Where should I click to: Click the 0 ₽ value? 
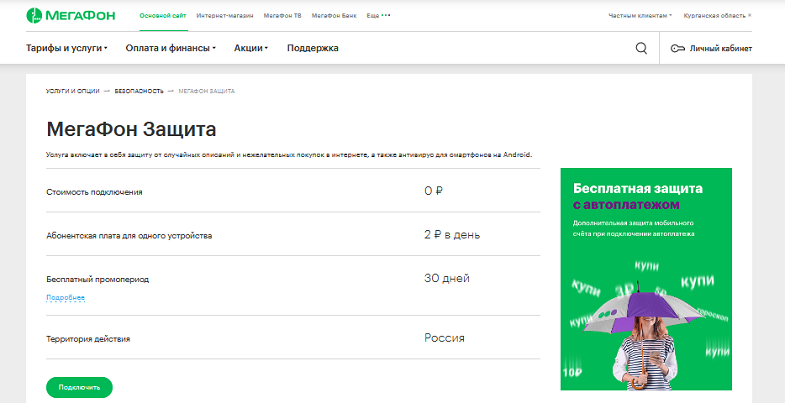coord(434,191)
